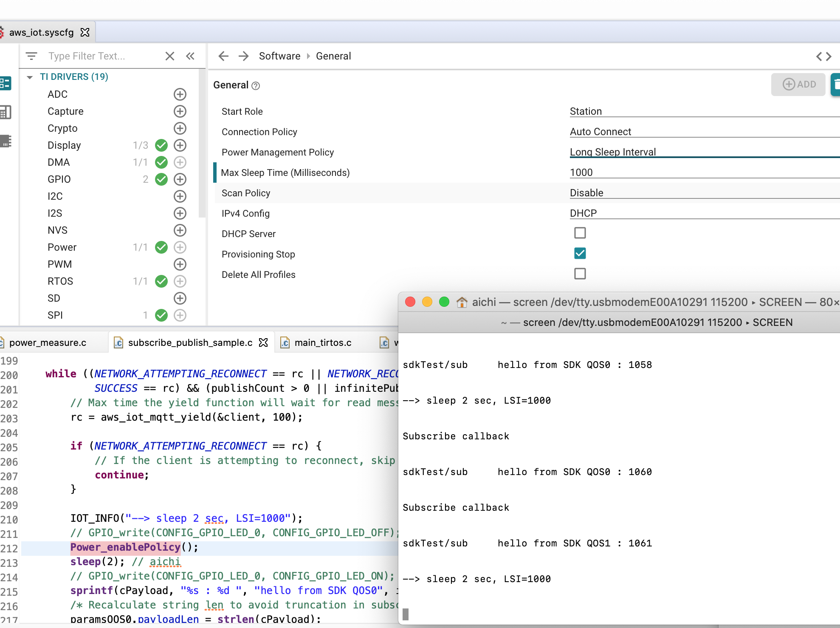Check the Delete All Profiles checkbox
The image size is (840, 628).
click(580, 274)
